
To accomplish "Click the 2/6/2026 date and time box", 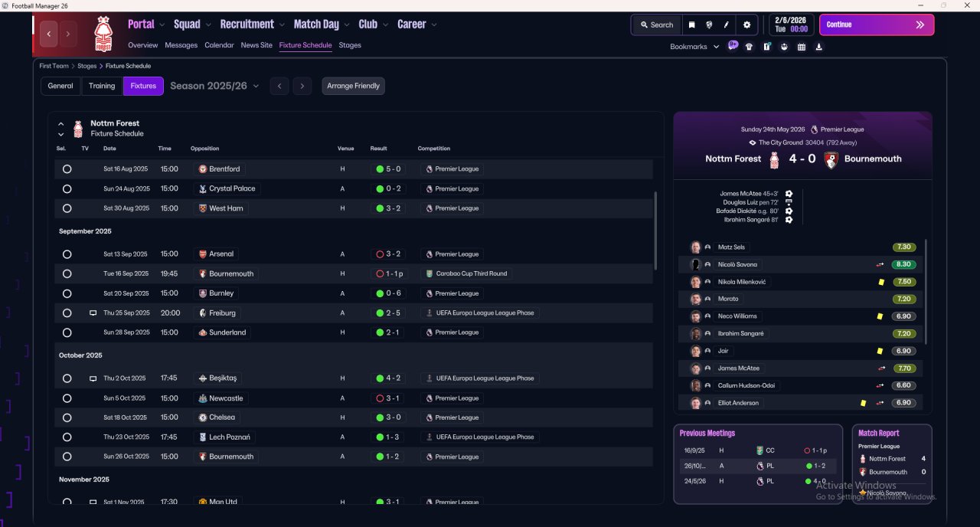I will tap(792, 25).
